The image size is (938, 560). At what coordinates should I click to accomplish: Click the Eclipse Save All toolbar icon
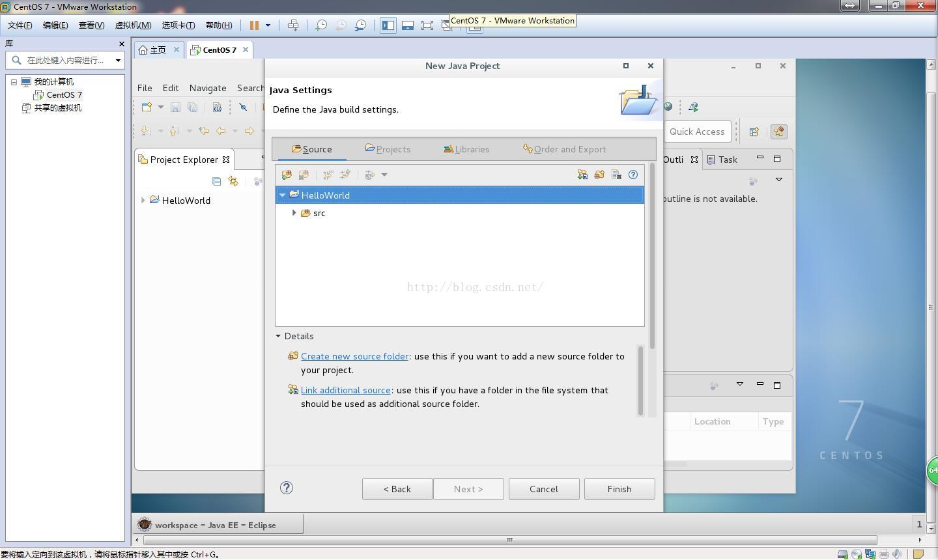(192, 107)
